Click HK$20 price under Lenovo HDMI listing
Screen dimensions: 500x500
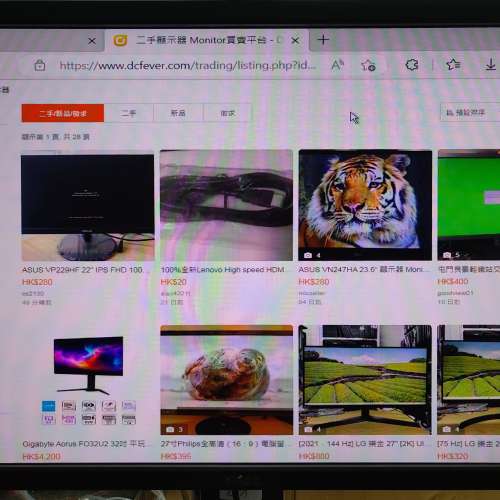coord(173,282)
